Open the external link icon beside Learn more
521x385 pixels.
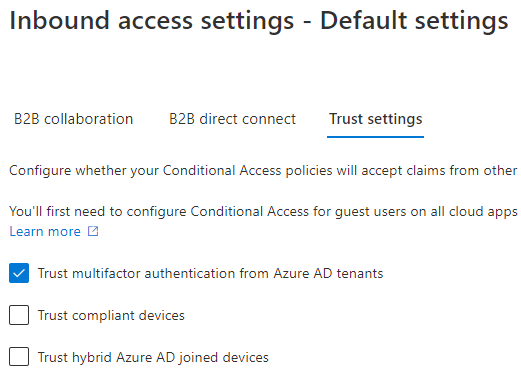click(93, 231)
